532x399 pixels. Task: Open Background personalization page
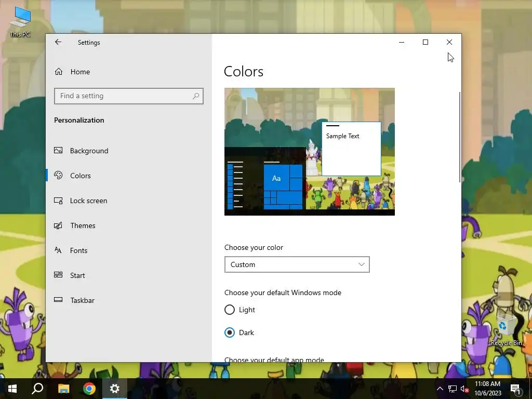(x=129, y=151)
